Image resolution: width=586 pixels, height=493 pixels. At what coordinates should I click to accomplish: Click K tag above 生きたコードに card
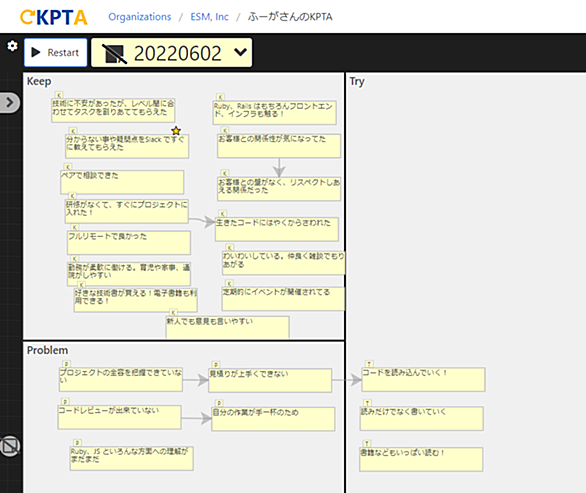click(x=222, y=214)
